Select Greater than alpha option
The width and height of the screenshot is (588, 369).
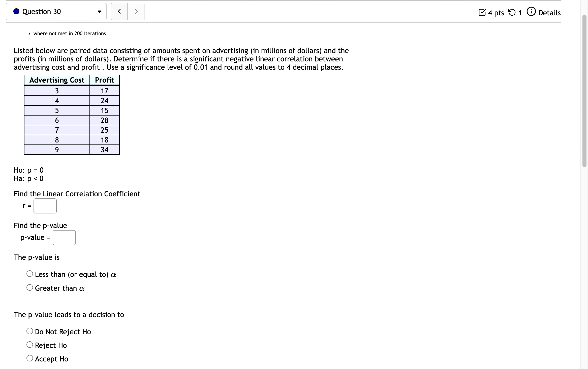[x=30, y=288]
